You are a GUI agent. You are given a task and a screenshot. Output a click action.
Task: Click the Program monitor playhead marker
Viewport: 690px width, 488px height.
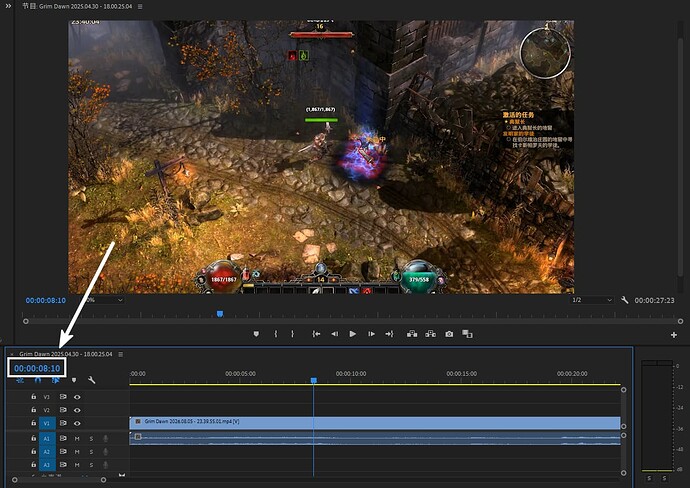[x=220, y=314]
